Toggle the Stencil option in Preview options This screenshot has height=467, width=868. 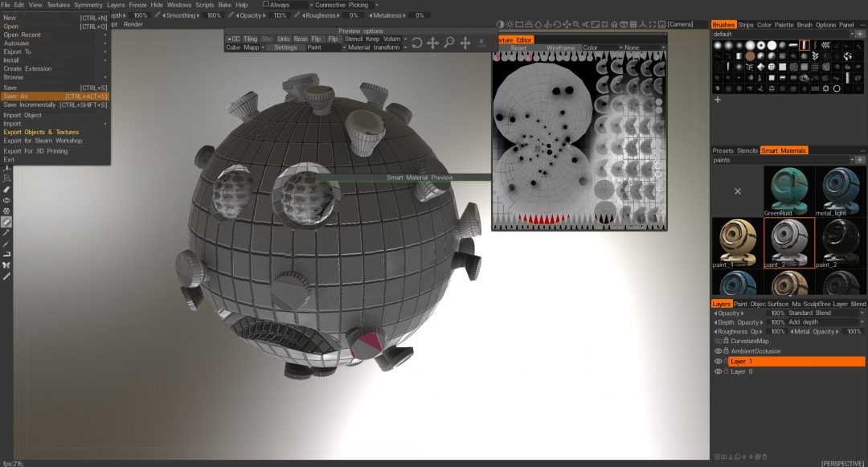[x=353, y=39]
